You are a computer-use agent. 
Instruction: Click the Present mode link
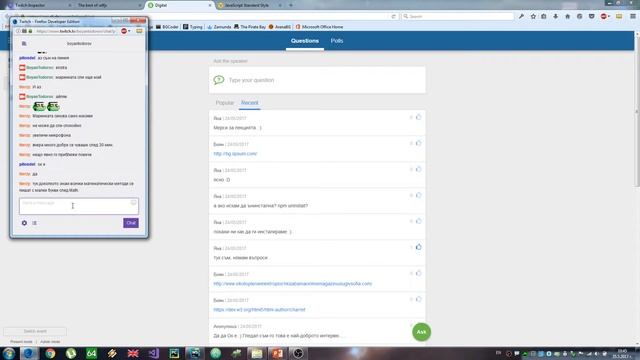[21, 342]
